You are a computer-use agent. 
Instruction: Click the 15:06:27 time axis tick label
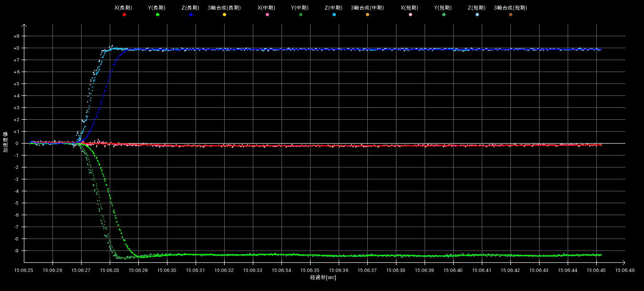[x=81, y=270]
